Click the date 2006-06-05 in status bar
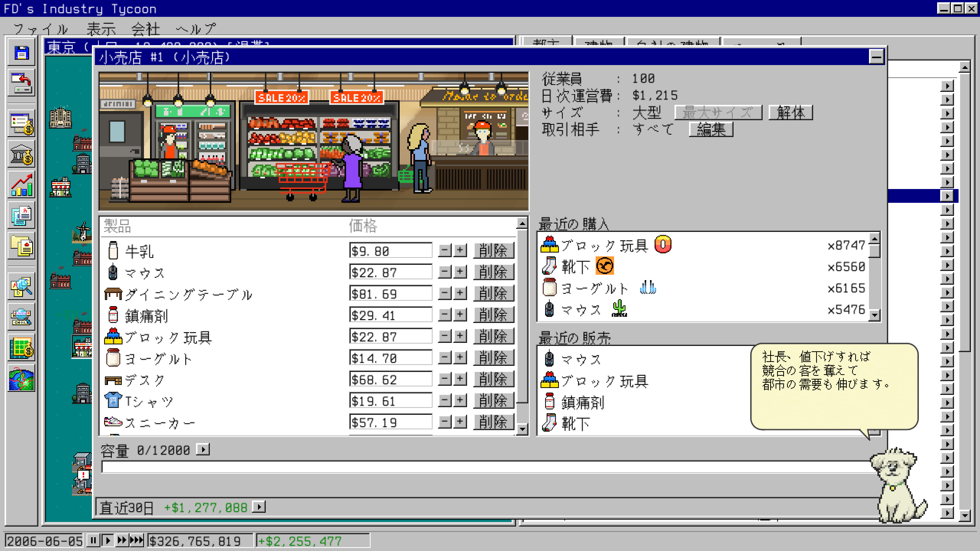 (x=44, y=541)
